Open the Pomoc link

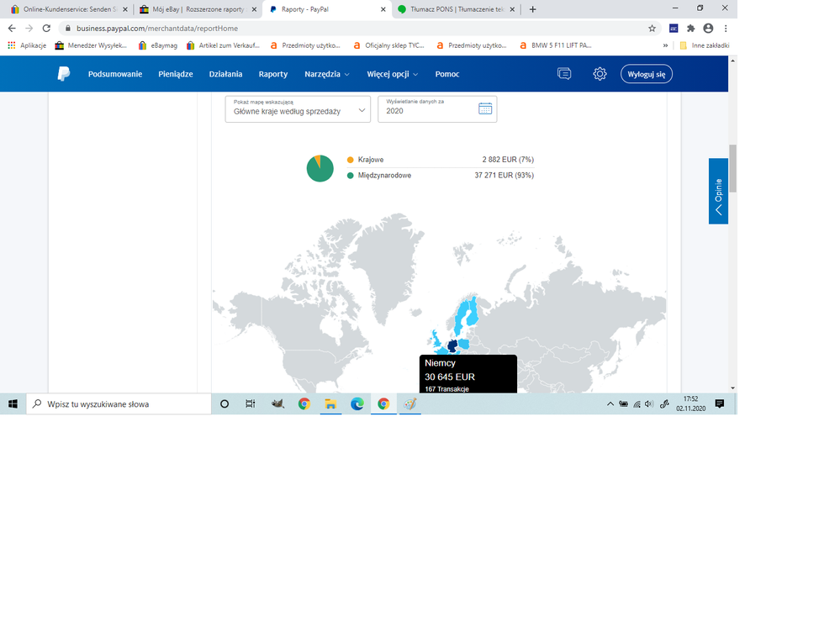click(x=447, y=74)
